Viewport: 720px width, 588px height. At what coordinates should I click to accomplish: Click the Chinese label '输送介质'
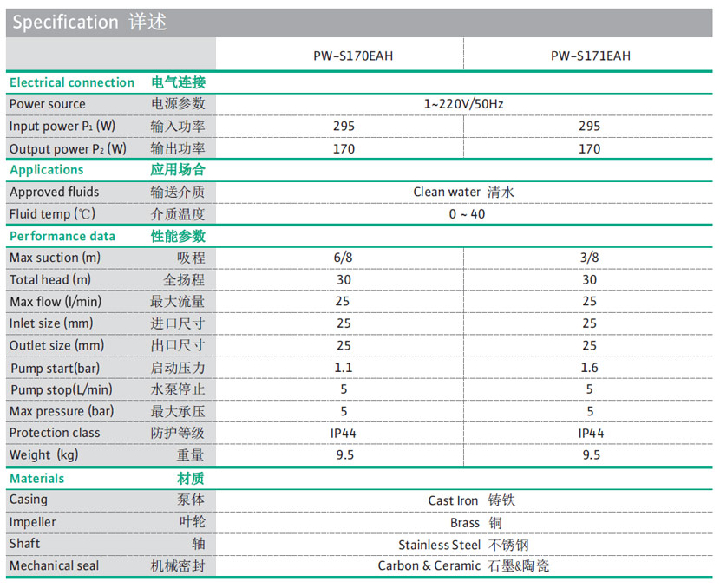click(x=178, y=192)
